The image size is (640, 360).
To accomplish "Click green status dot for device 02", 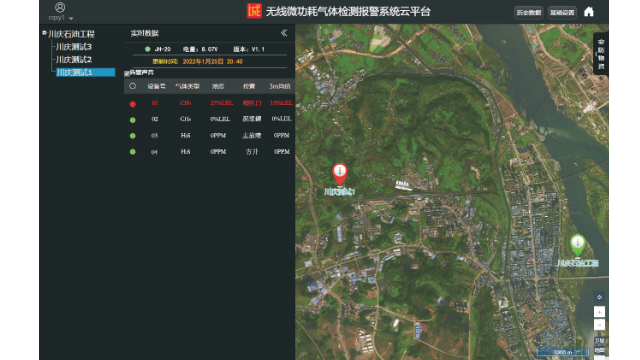I will coord(133,120).
